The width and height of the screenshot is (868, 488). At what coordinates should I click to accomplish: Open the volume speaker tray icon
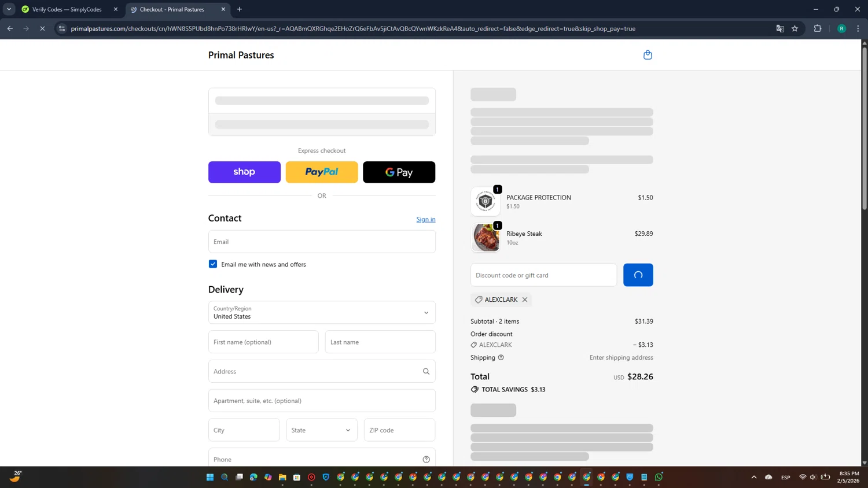(813, 477)
